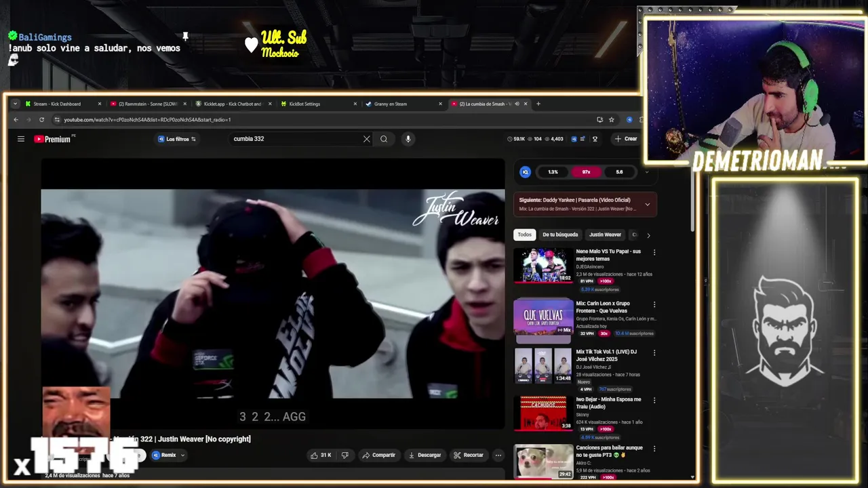868x488 pixels.
Task: Bookmark the page with the star icon
Action: pos(612,120)
